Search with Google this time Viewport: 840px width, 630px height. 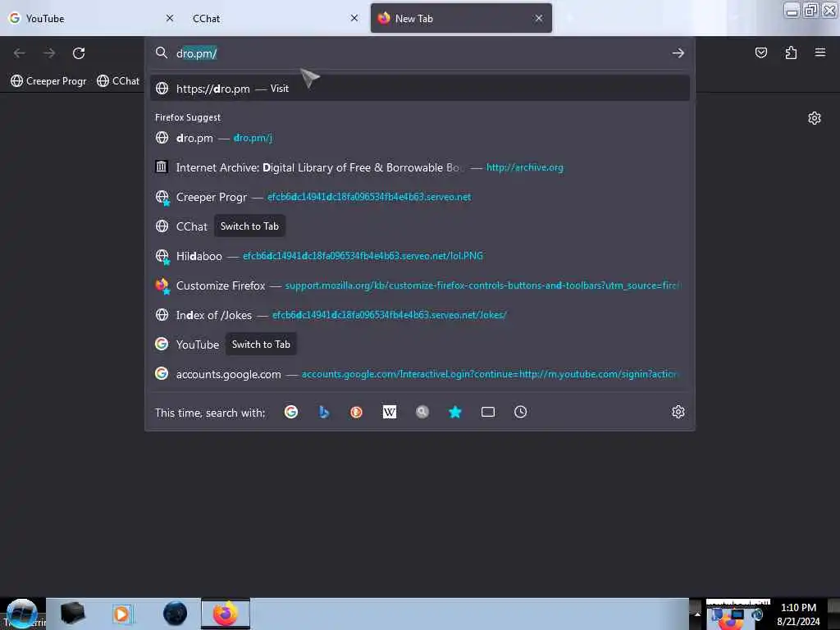(291, 412)
